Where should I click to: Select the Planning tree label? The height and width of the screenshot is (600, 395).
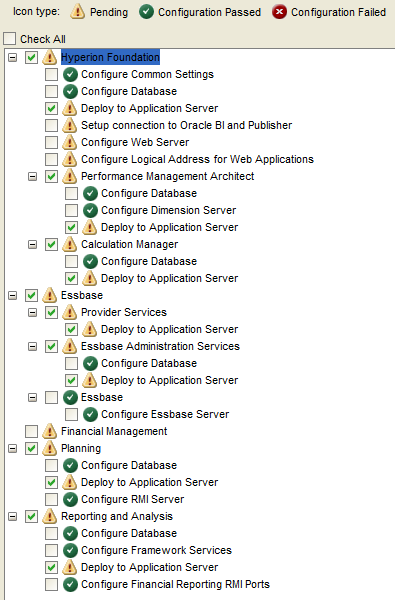click(81, 448)
